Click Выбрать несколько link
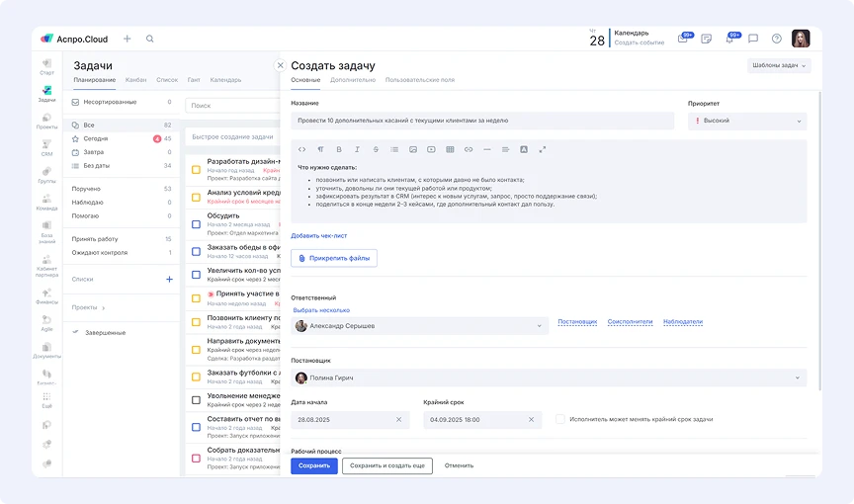The width and height of the screenshot is (854, 504). (x=321, y=310)
